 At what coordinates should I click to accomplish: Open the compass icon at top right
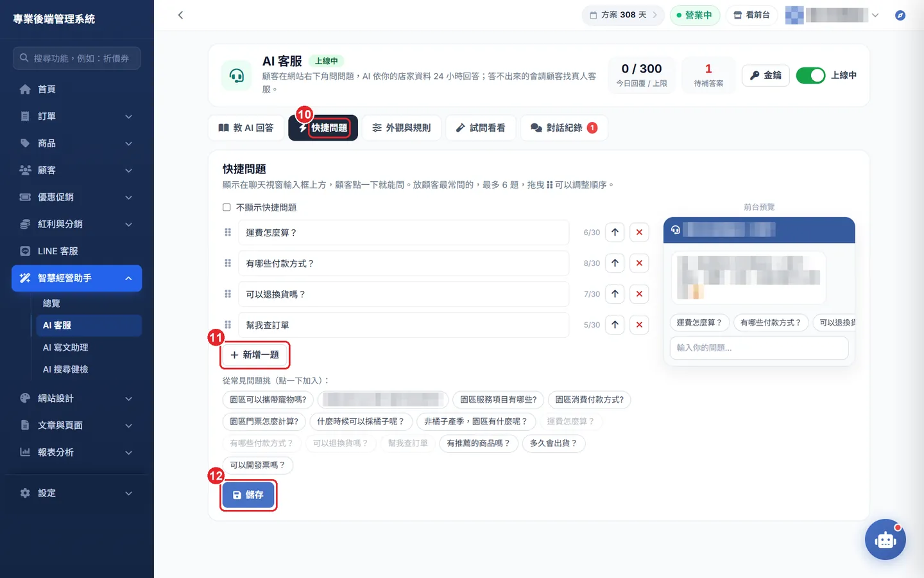[x=900, y=15]
